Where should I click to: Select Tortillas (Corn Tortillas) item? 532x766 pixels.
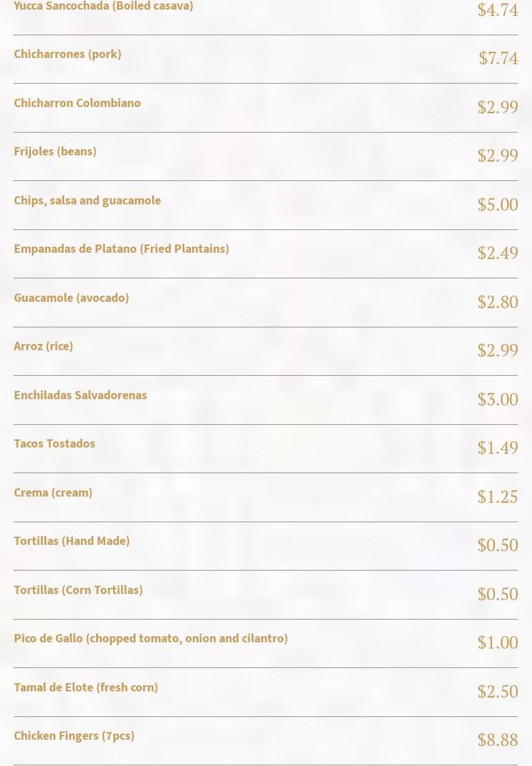pyautogui.click(x=78, y=590)
